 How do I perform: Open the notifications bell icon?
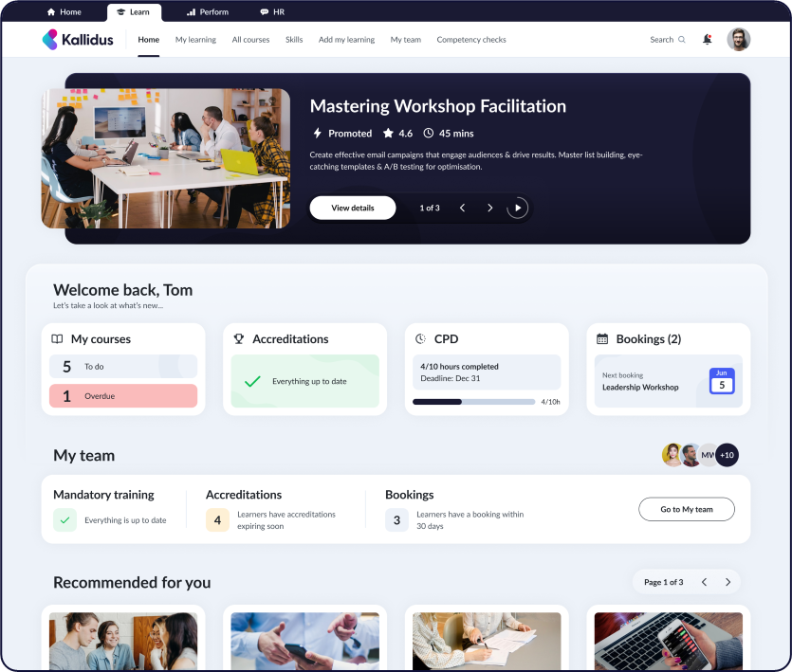point(707,40)
